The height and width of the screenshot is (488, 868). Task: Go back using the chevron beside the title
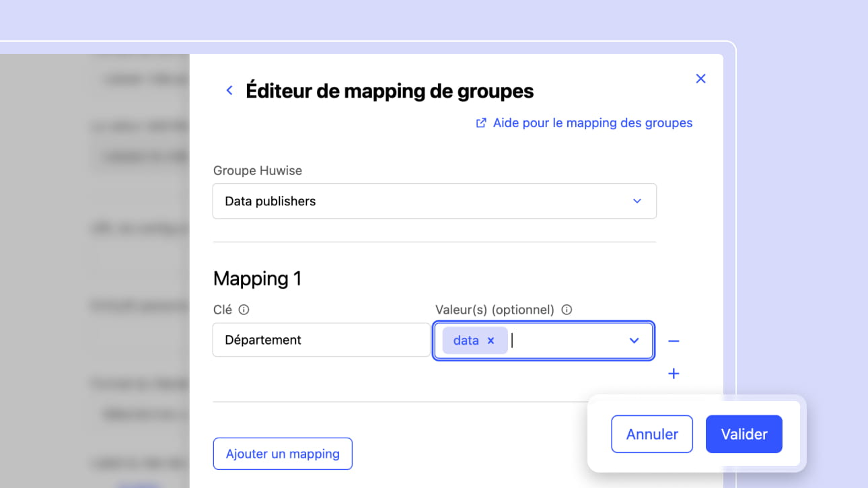(x=229, y=90)
